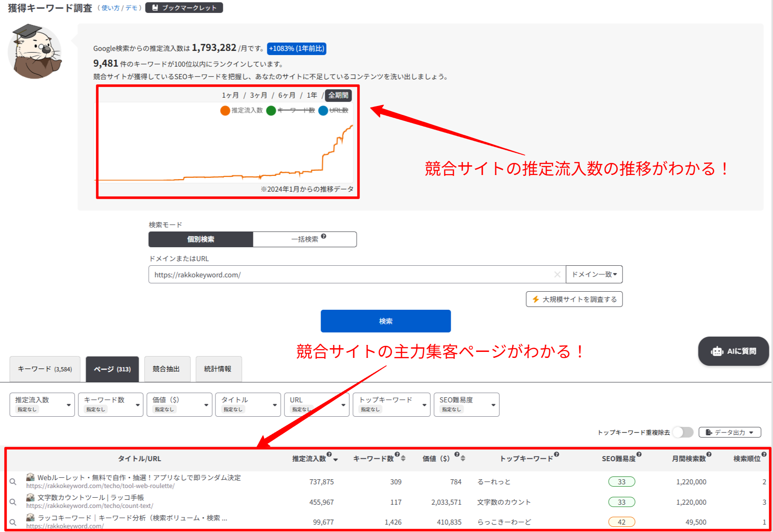Click the blue 検索 button
773x532 pixels.
click(386, 321)
